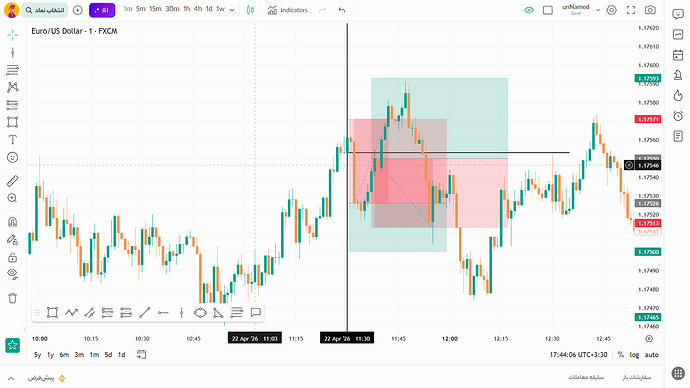Open the chart layout square icon

(x=547, y=10)
